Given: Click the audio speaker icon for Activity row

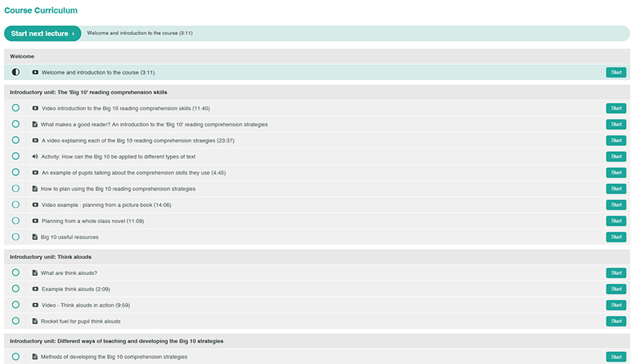Looking at the screenshot, I should point(34,156).
